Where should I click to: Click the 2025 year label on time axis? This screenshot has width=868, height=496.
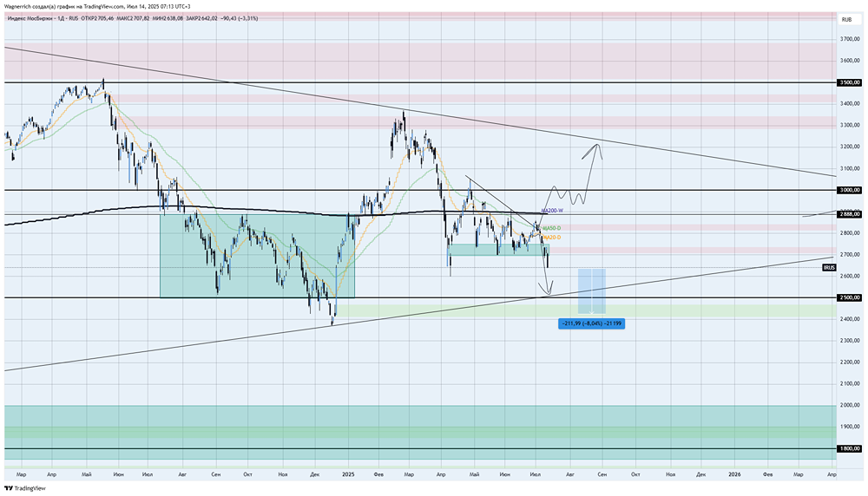(x=348, y=474)
